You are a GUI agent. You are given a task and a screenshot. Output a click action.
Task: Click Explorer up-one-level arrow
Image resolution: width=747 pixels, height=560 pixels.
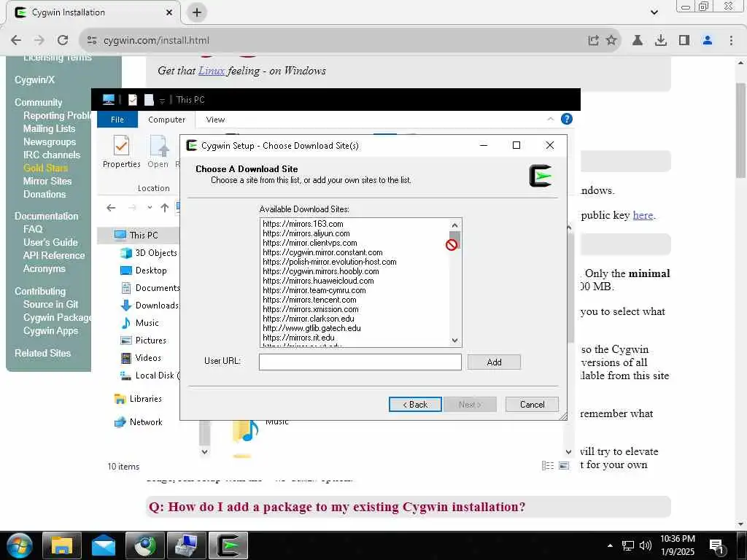pos(164,208)
